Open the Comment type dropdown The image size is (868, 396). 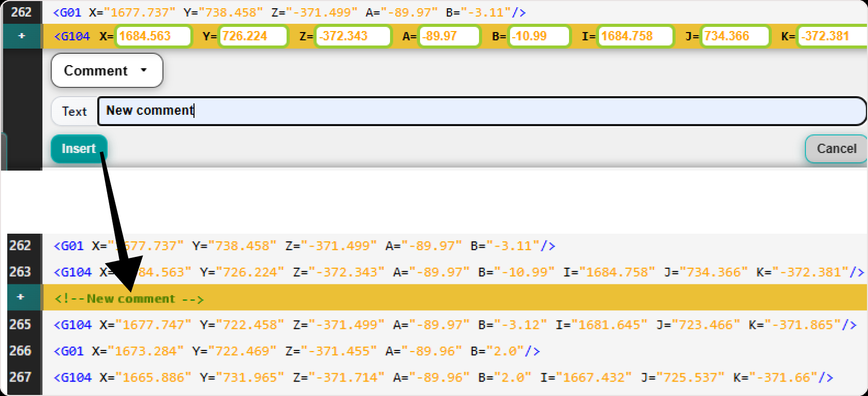pyautogui.click(x=107, y=70)
